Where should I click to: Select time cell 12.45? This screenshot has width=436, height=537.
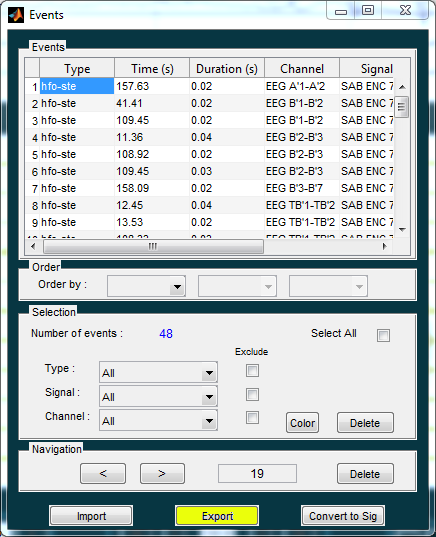coord(152,205)
